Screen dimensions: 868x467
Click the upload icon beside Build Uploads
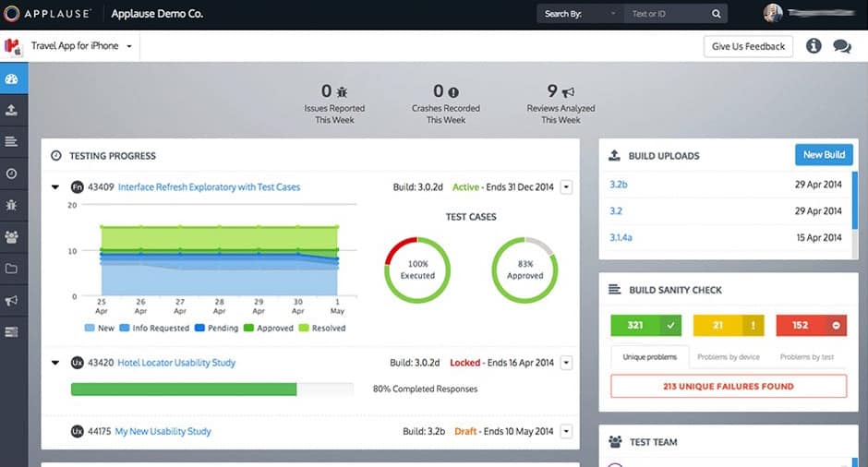[614, 155]
